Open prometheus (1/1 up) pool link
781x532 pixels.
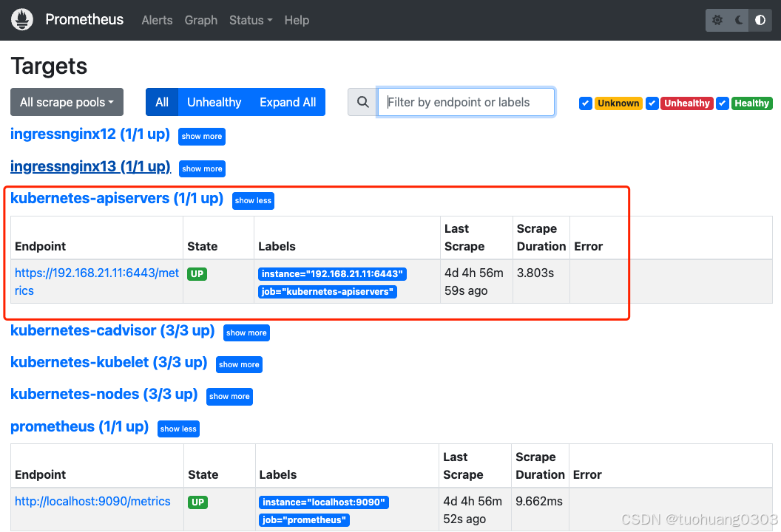pyautogui.click(x=80, y=426)
